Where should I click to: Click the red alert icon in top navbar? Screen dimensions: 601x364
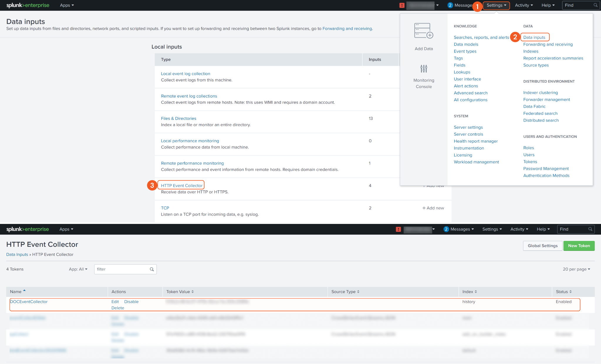[x=402, y=5]
